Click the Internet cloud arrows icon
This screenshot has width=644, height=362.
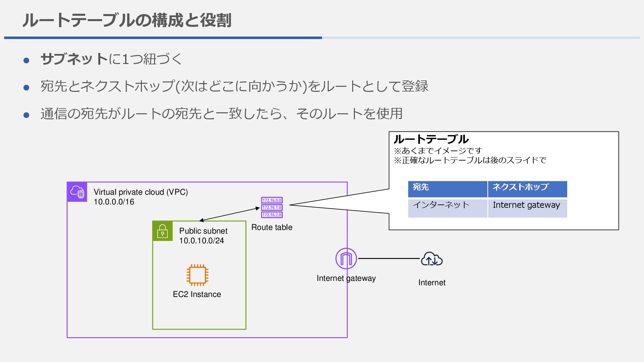pyautogui.click(x=432, y=259)
